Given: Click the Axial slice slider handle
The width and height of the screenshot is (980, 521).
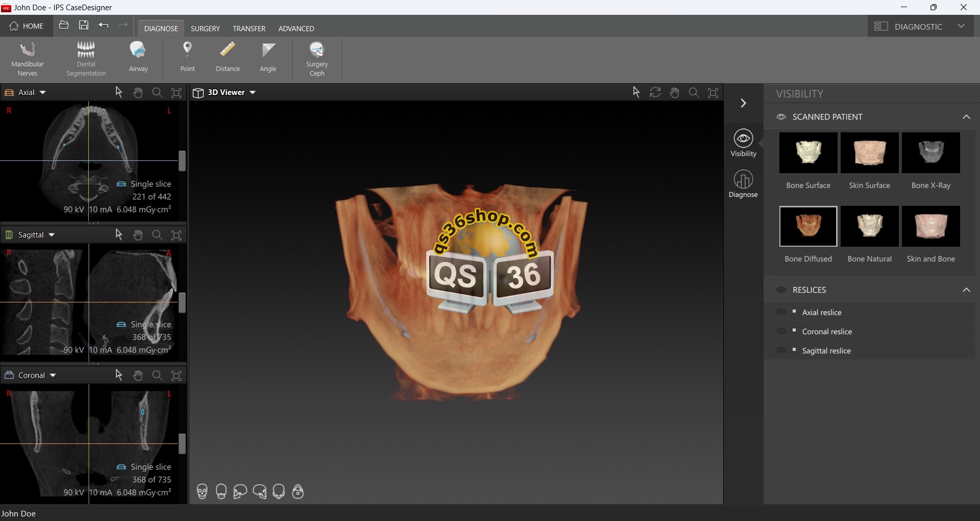Looking at the screenshot, I should click(182, 161).
